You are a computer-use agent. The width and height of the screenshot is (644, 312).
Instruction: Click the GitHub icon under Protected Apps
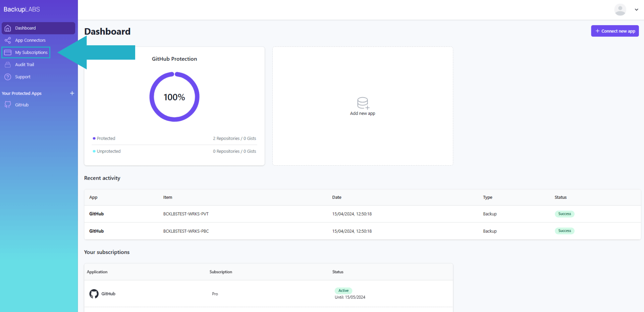point(8,105)
